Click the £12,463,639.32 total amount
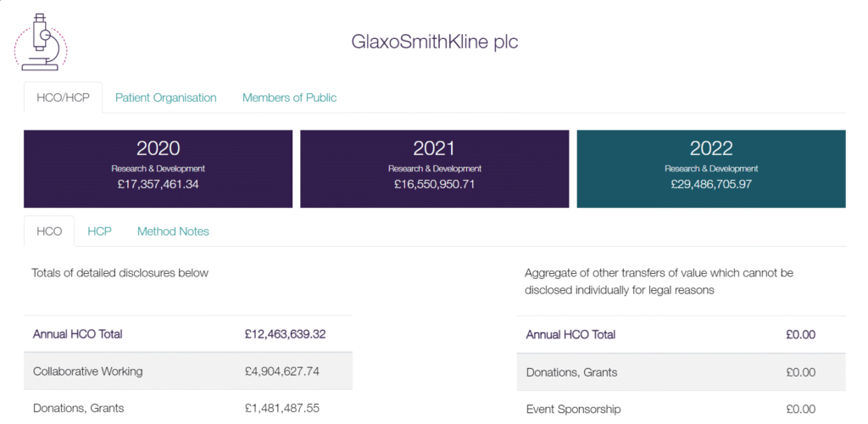 [x=285, y=334]
